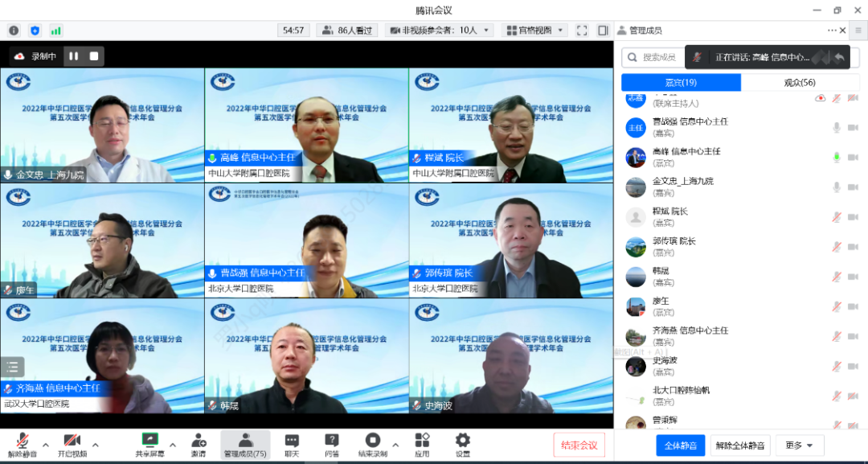Expand the 更多 dropdown in the member panel
Screen dimensions: 868x464
point(799,446)
